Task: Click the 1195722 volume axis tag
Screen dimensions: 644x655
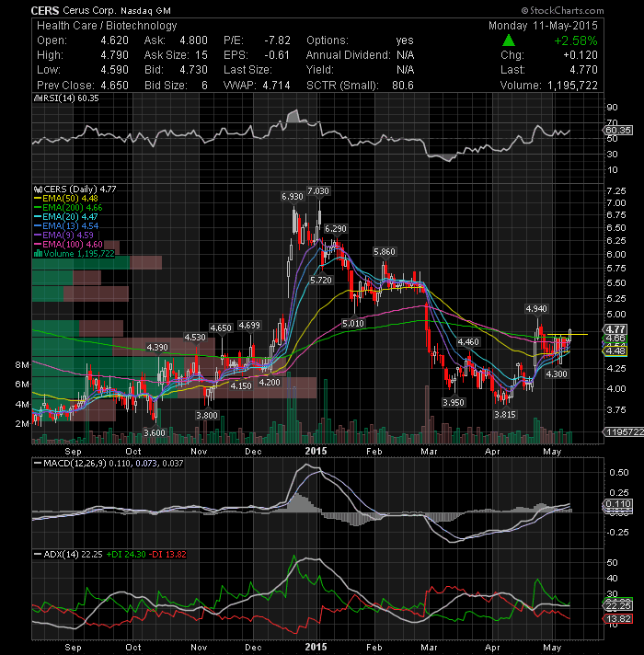Action: tap(624, 432)
